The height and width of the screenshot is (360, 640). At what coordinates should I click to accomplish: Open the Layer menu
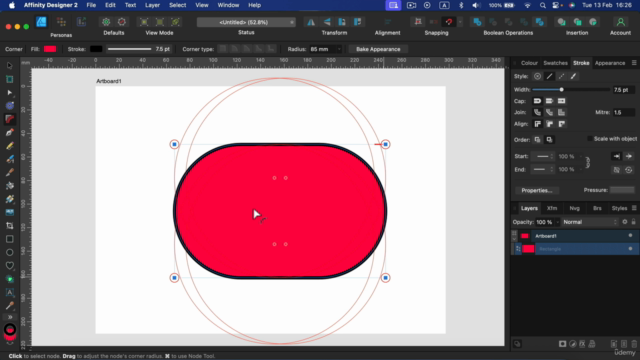(152, 5)
